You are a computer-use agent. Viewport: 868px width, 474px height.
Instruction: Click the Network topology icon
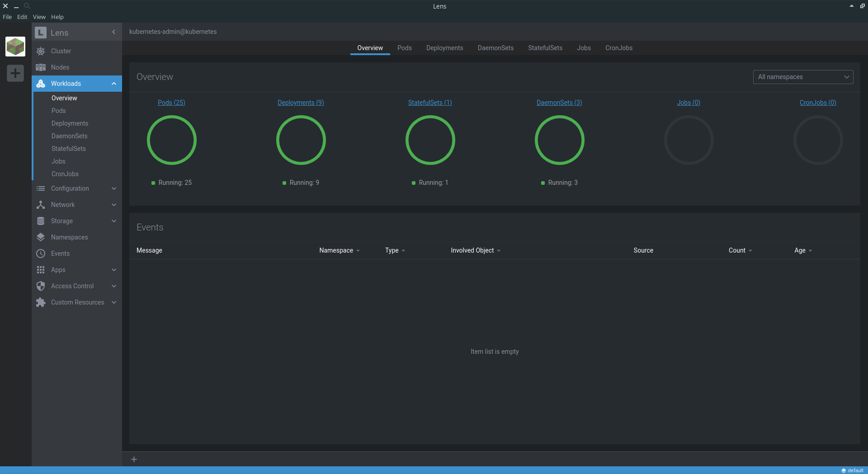[41, 205]
